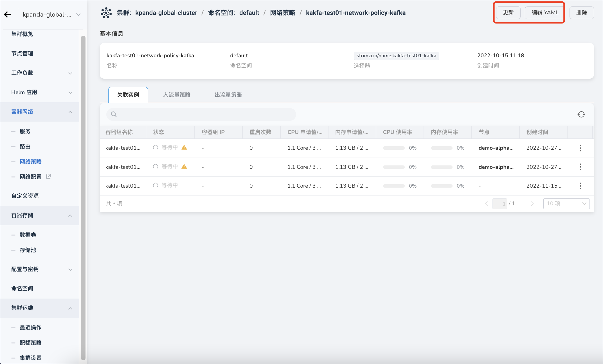
Task: Click the external link icon next to 网络配置
Action: tap(48, 176)
